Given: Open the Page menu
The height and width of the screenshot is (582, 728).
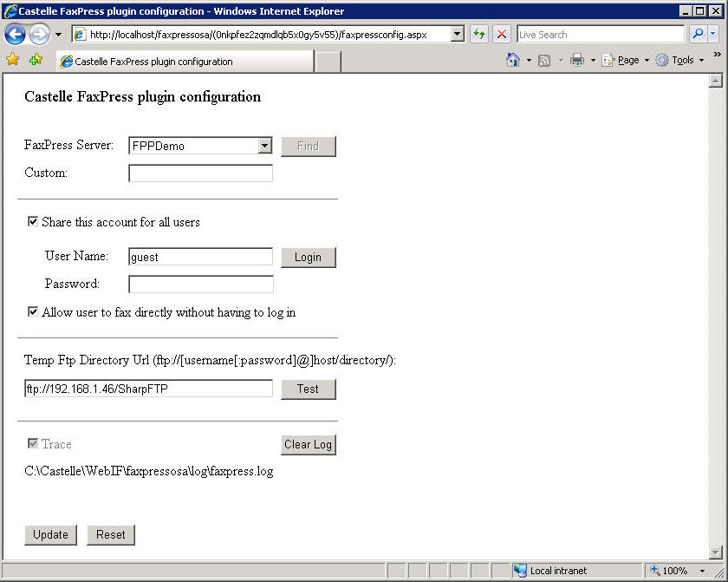Looking at the screenshot, I should tap(626, 61).
